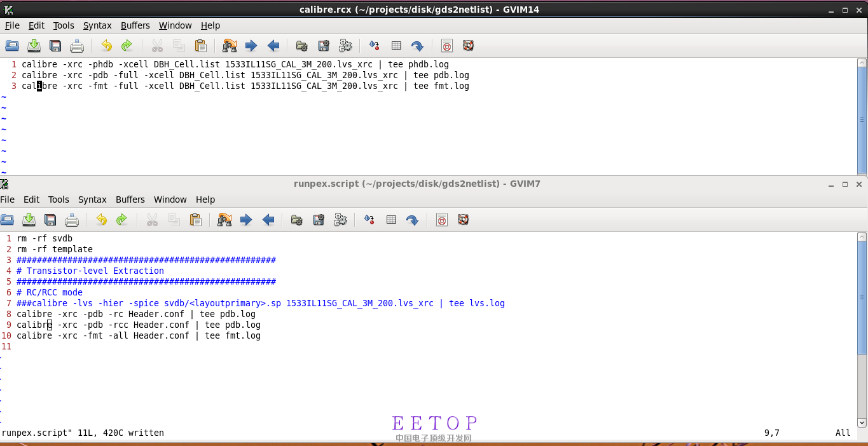Redo change in runpex.script window
The width and height of the screenshot is (868, 446).
click(121, 220)
